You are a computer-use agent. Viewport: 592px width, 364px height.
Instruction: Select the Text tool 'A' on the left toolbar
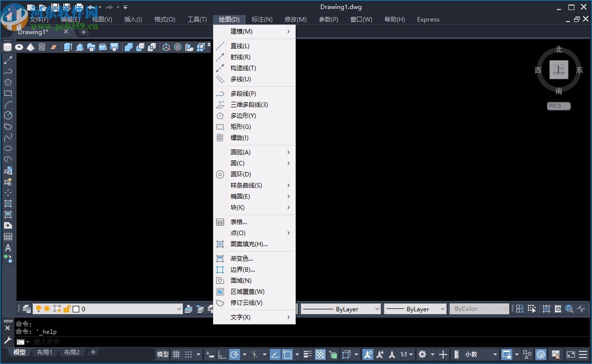coord(8,247)
